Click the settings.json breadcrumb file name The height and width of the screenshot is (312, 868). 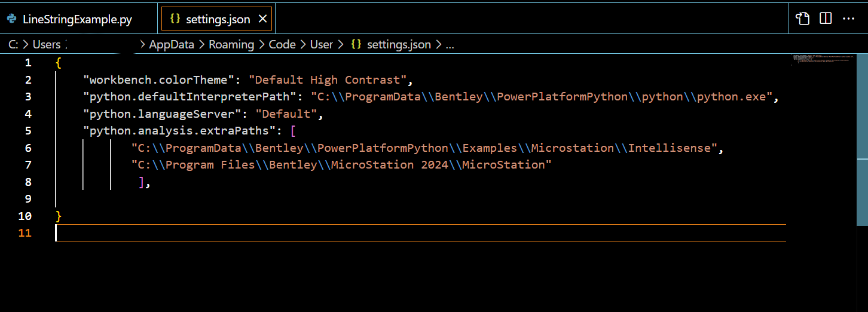pyautogui.click(x=399, y=44)
